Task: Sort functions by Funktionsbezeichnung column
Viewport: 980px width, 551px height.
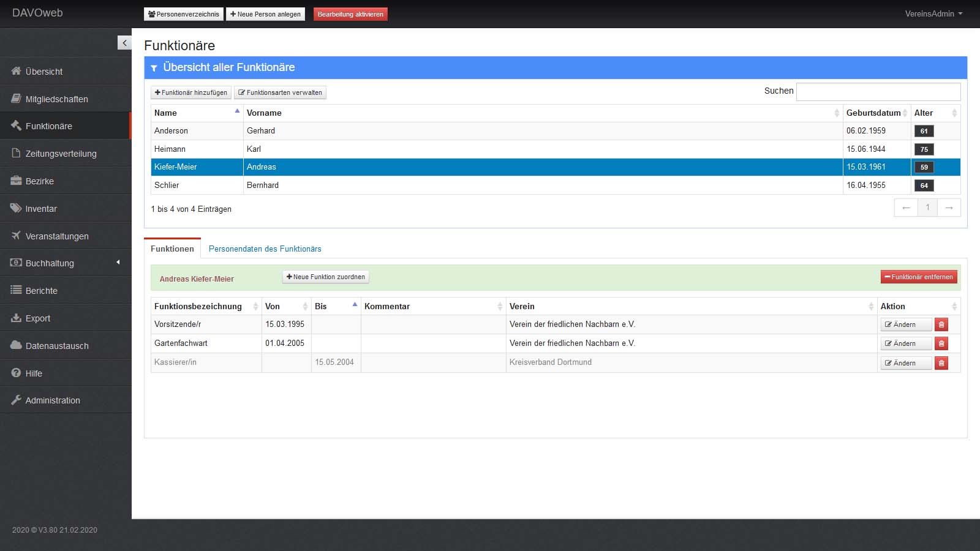Action: (206, 306)
